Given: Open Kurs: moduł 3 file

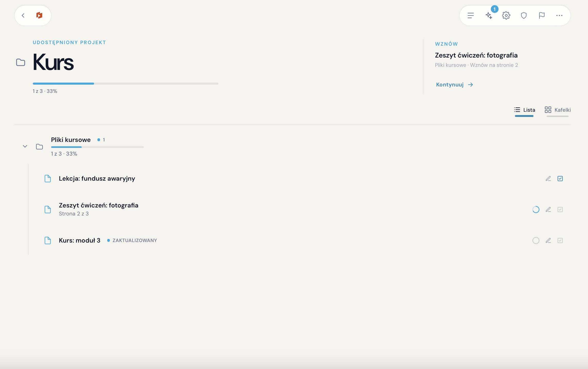Looking at the screenshot, I should (79, 240).
